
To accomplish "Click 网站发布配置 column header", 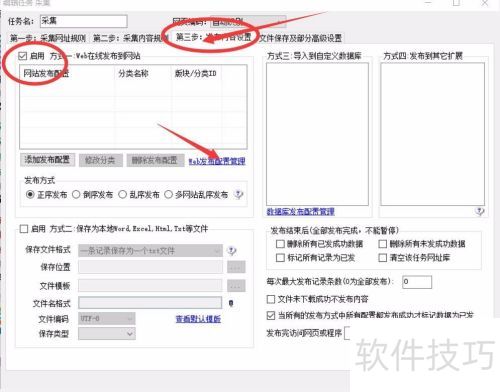I will 68,73.
